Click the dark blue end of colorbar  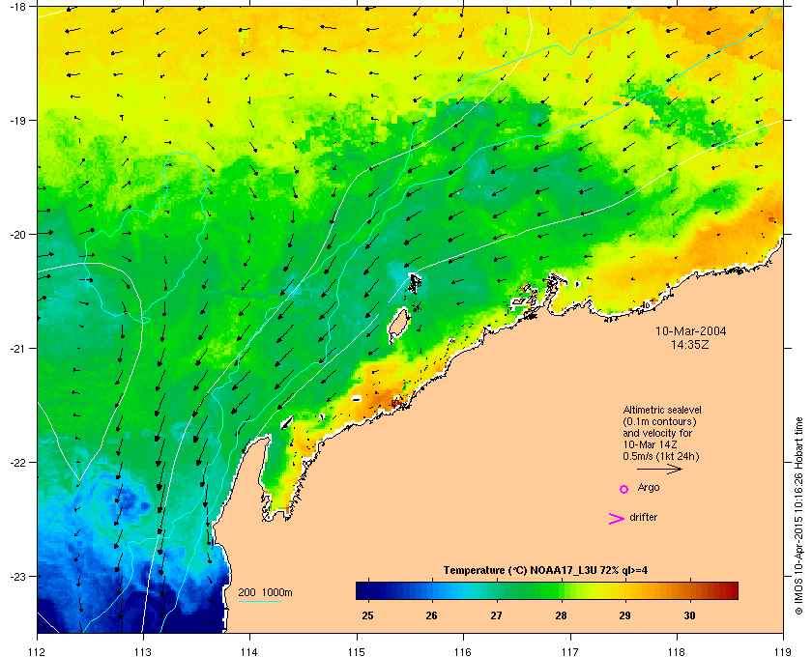point(363,590)
